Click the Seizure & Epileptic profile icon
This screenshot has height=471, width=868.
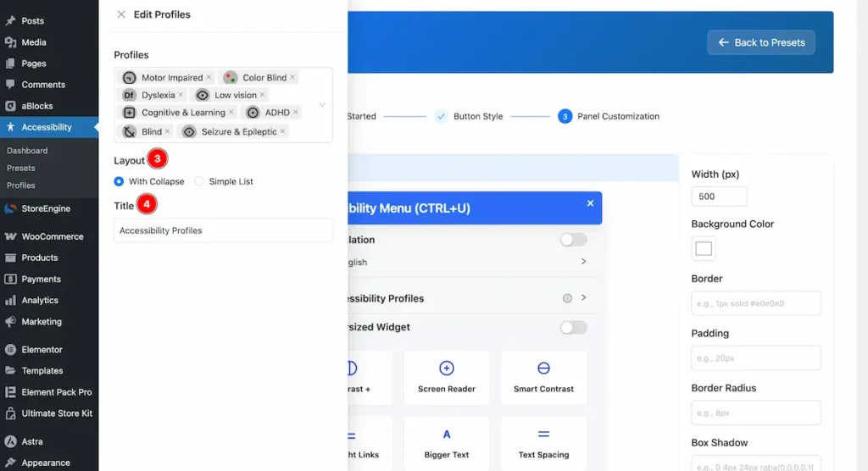[189, 131]
